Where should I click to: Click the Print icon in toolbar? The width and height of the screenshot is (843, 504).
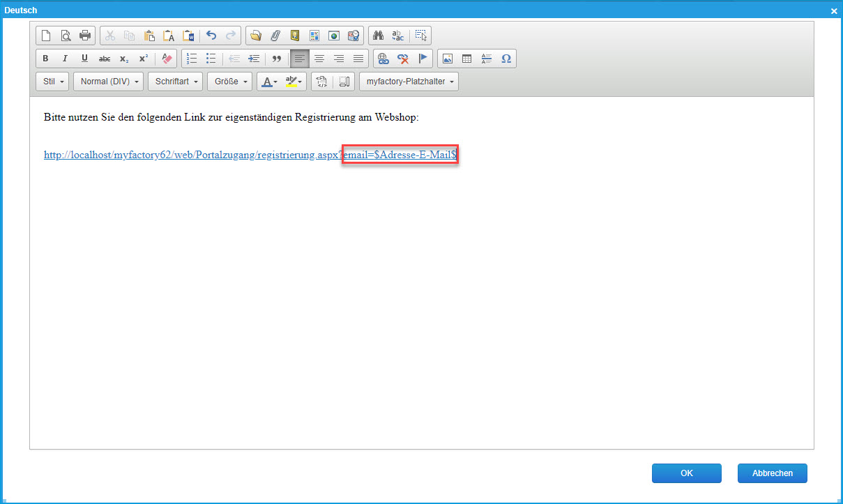tap(85, 36)
